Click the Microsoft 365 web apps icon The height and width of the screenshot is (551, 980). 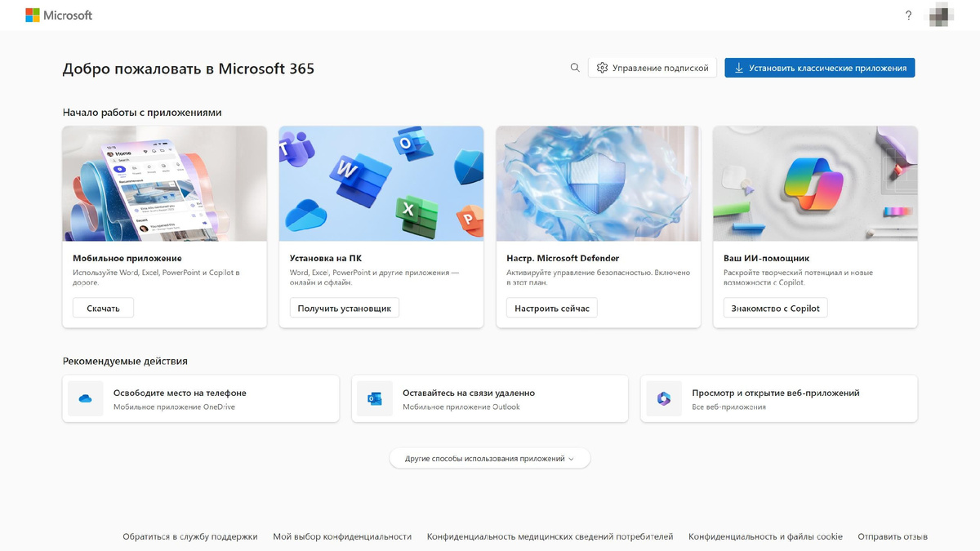click(x=664, y=398)
